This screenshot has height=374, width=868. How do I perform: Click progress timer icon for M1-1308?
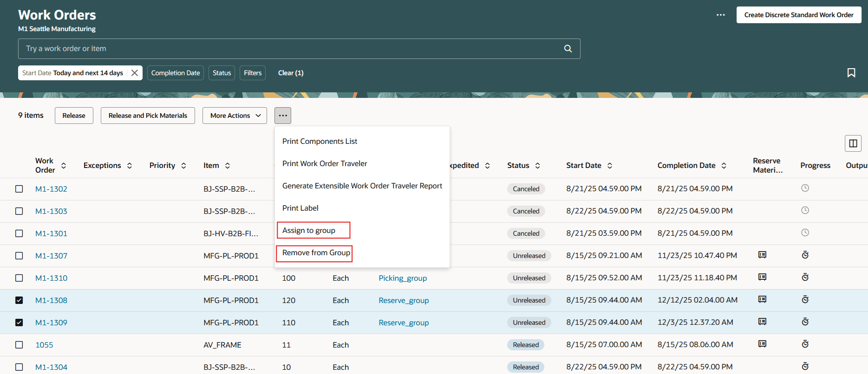tap(805, 300)
